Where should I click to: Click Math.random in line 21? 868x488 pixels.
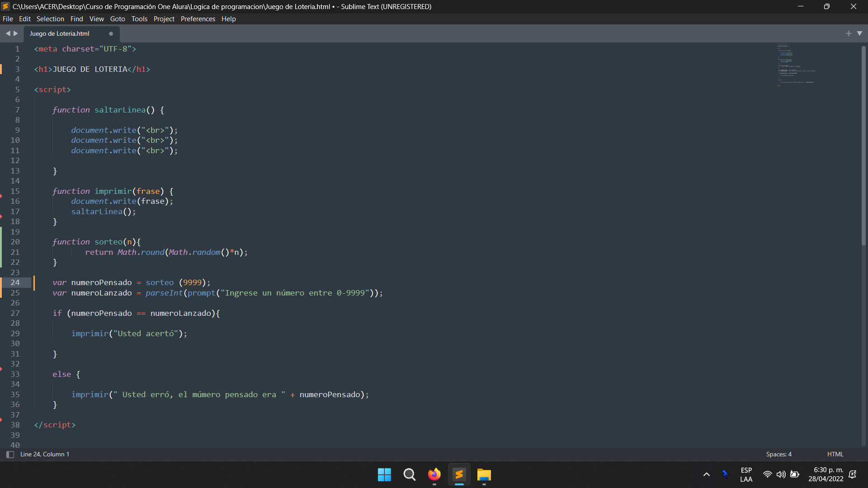(194, 253)
